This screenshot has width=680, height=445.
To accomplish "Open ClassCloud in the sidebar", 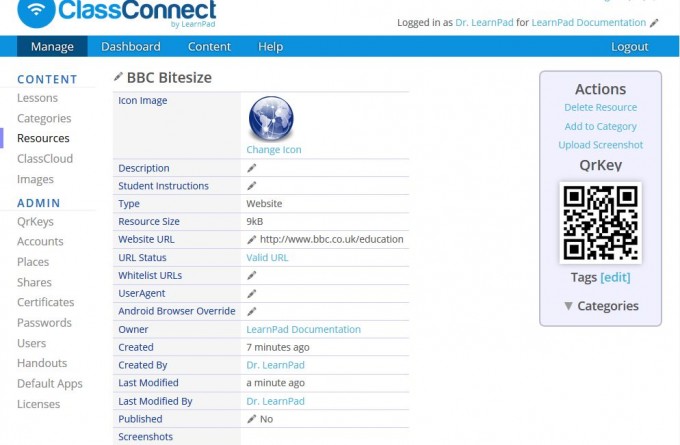I will 45,159.
